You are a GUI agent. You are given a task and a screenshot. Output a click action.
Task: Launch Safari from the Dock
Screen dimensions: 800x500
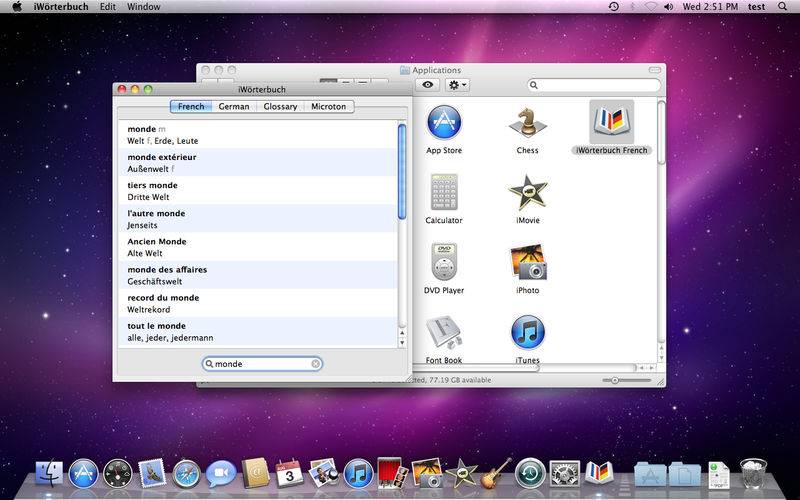187,473
